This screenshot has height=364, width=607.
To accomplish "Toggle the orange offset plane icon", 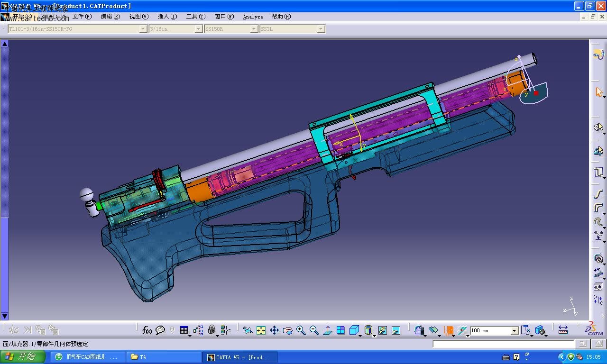I will click(448, 330).
